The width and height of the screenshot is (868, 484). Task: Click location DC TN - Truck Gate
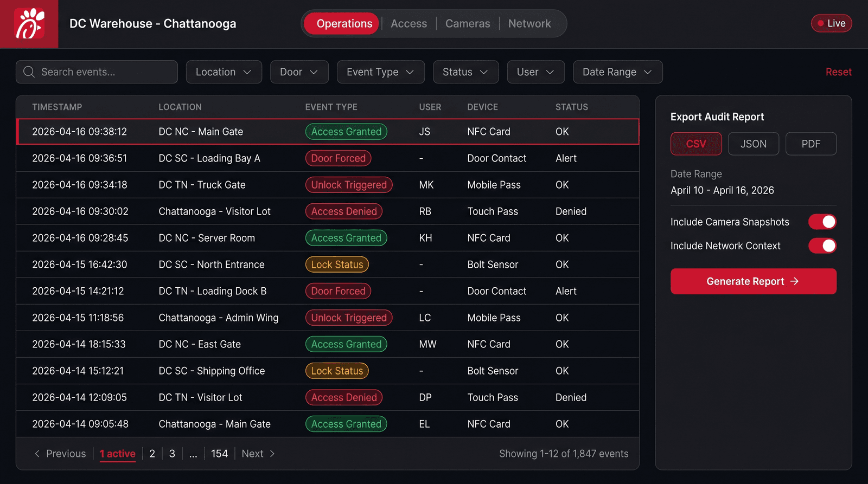click(x=202, y=185)
